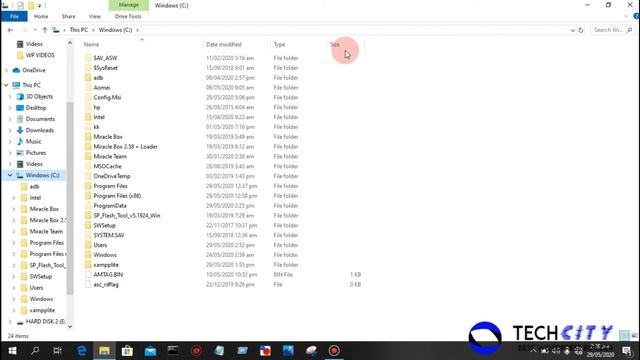Viewport: 640px width, 360px height.
Task: Open Task View on the taskbar
Action: click(x=58, y=351)
